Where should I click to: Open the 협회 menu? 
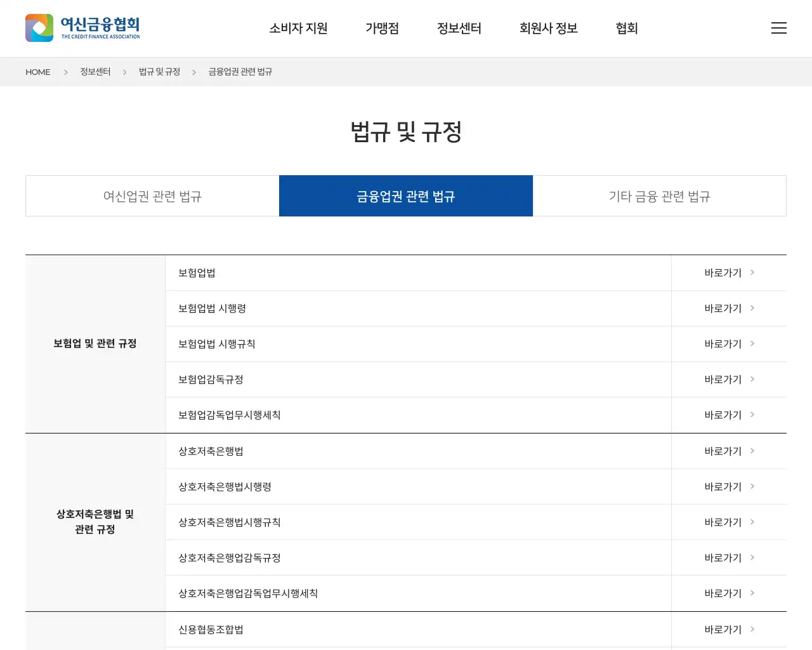tap(626, 29)
